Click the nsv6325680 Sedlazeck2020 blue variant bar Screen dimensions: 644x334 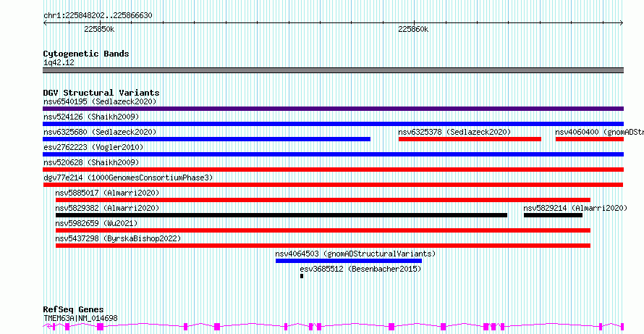tap(207, 139)
